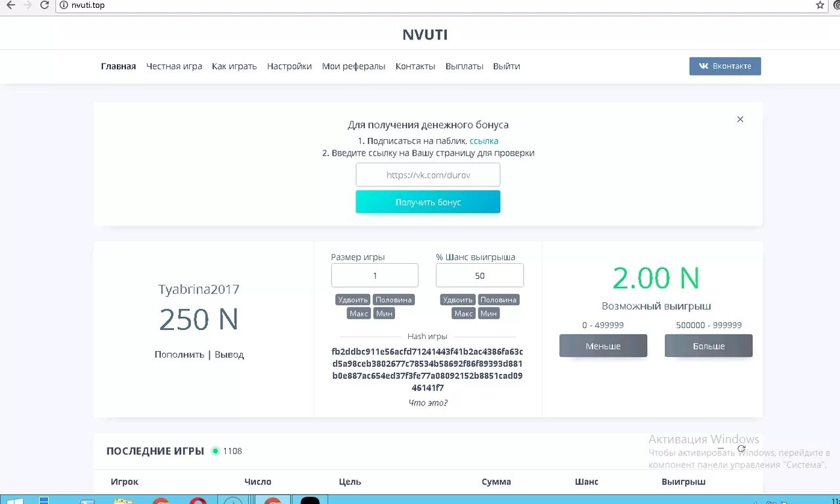840x504 pixels.
Task: Open the ссылка link for the public page
Action: [484, 141]
